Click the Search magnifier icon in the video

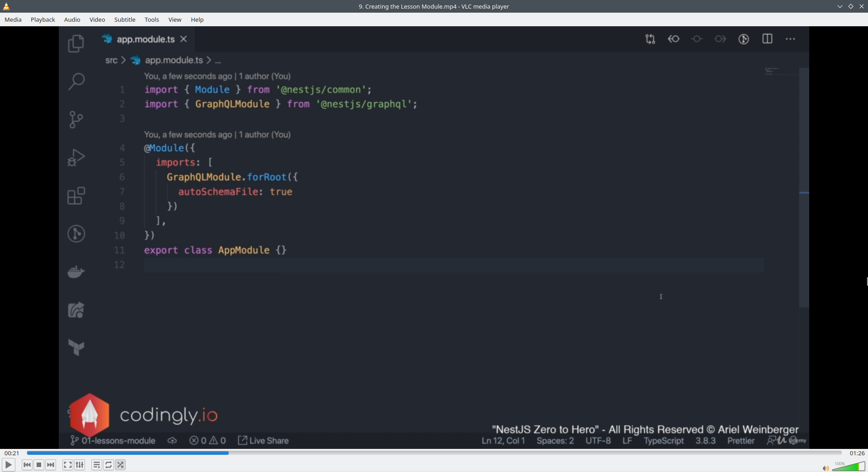pos(76,81)
